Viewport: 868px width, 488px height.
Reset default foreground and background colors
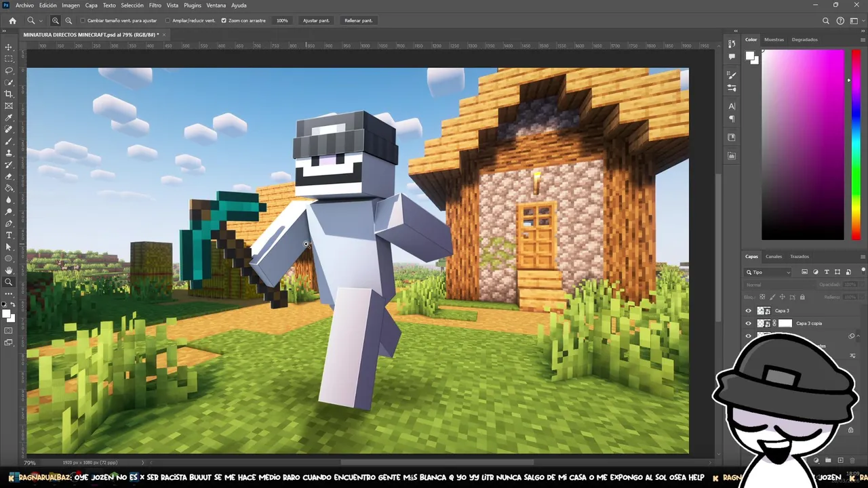[4, 305]
